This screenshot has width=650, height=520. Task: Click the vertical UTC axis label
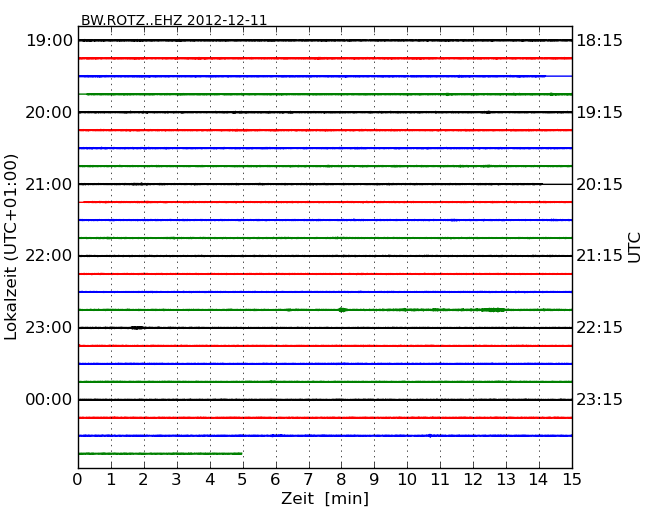click(x=634, y=248)
